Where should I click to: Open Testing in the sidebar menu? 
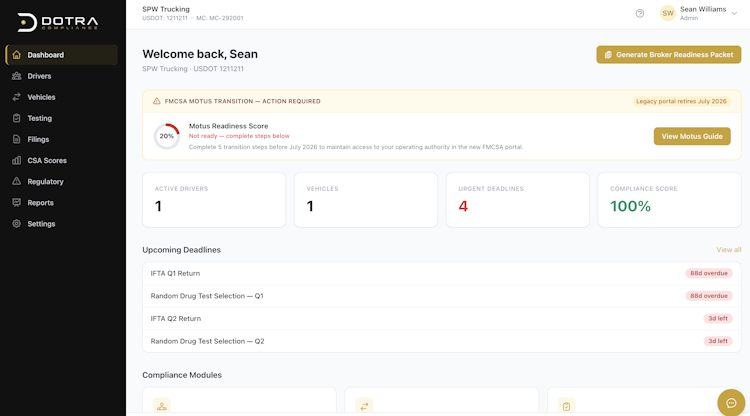coord(62,118)
